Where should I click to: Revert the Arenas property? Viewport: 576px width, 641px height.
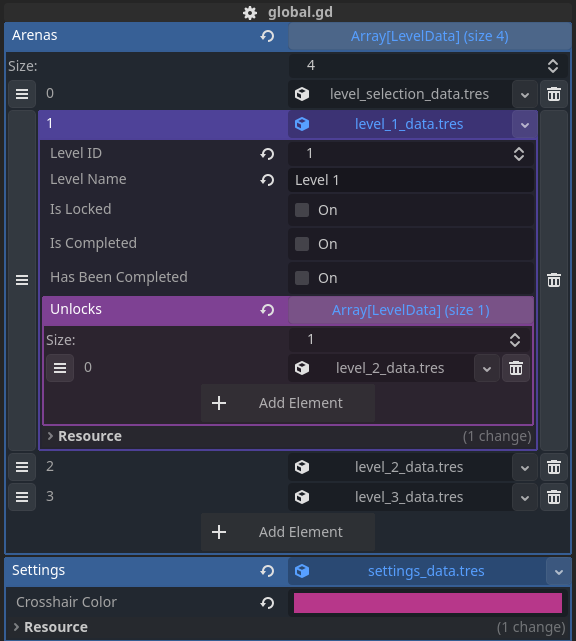[x=267, y=36]
